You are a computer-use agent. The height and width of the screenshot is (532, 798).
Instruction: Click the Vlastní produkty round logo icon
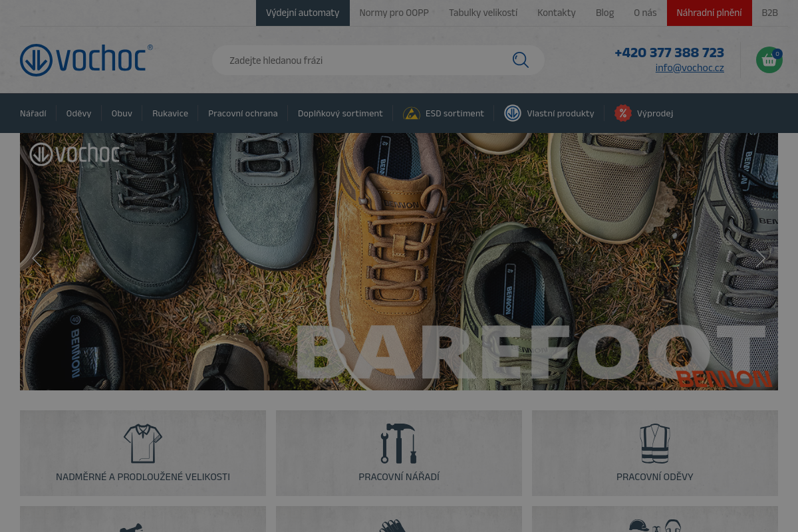point(512,113)
